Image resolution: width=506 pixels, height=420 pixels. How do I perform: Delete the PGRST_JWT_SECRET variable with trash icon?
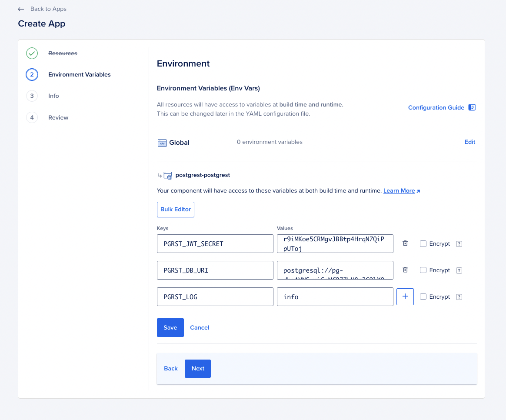[405, 243]
